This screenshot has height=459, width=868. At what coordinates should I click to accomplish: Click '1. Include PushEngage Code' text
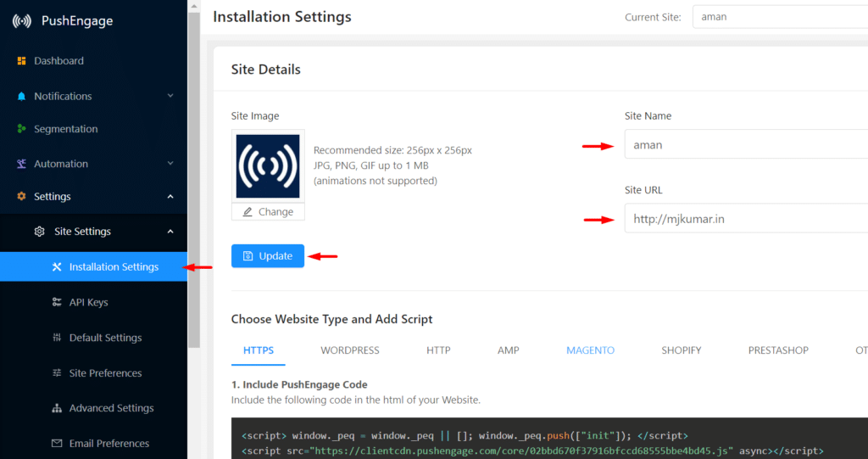pos(299,384)
